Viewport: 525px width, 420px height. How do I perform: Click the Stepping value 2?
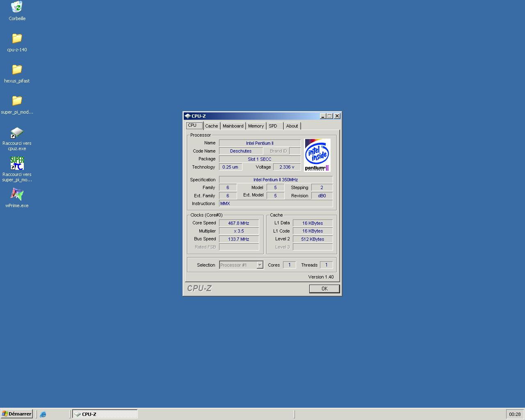point(322,187)
